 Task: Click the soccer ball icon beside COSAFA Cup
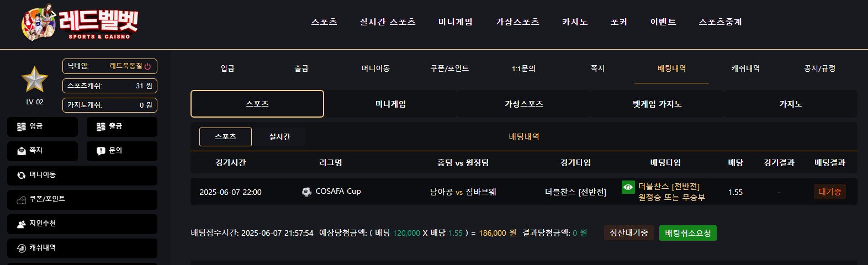[306, 192]
